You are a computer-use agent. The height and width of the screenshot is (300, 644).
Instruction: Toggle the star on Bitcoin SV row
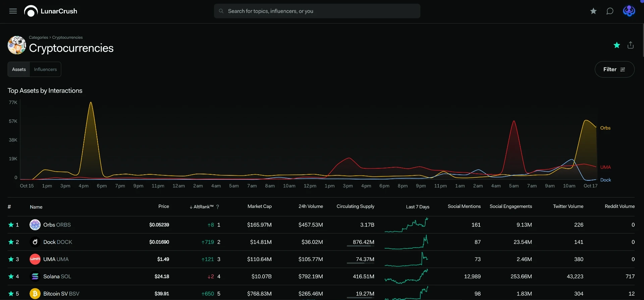11,294
